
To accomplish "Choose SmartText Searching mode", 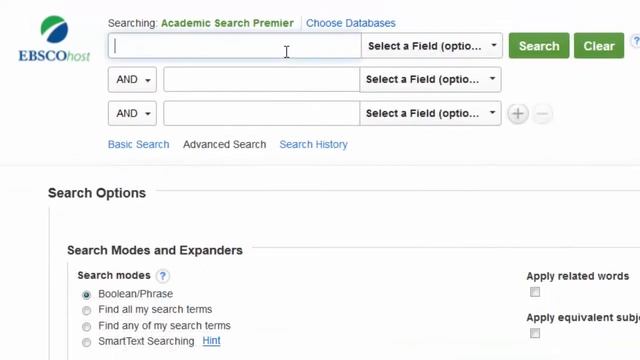I will coord(86,342).
